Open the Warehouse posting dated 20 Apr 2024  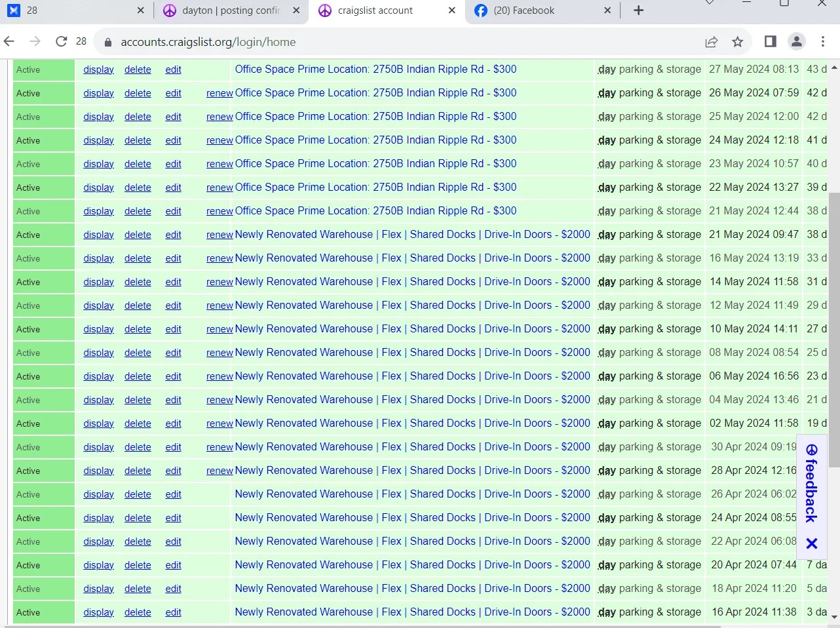point(413,565)
